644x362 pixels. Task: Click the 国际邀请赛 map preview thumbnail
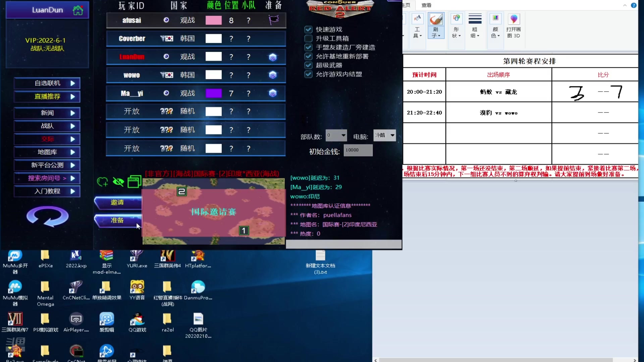pos(214,212)
